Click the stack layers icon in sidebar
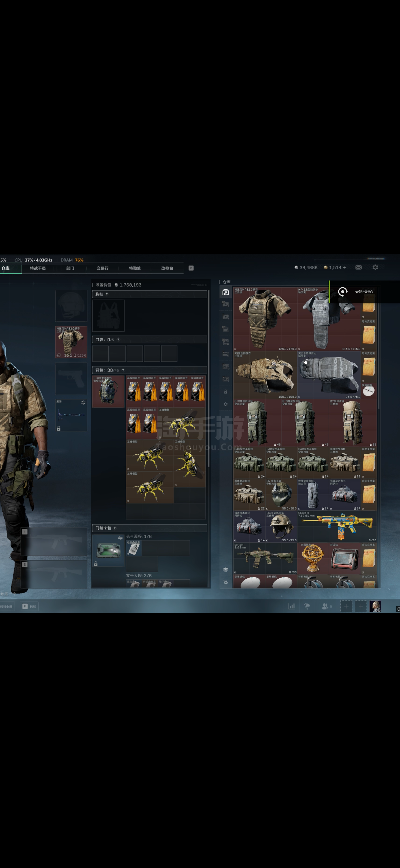Viewport: 400px width, 868px height. pyautogui.click(x=226, y=569)
